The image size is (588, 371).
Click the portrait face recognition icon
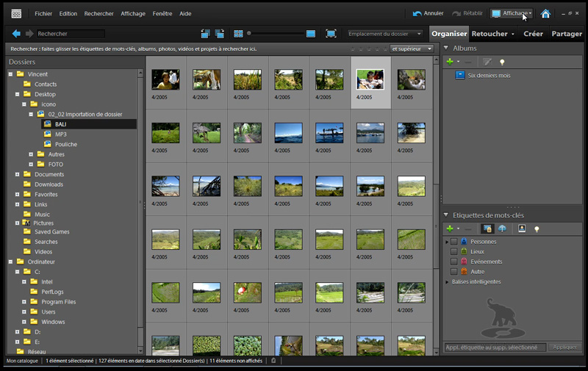coord(522,228)
